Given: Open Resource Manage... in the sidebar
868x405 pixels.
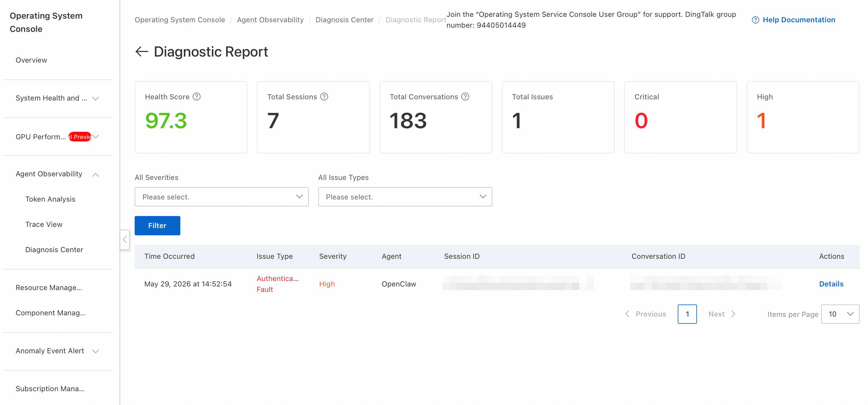Looking at the screenshot, I should coord(49,288).
